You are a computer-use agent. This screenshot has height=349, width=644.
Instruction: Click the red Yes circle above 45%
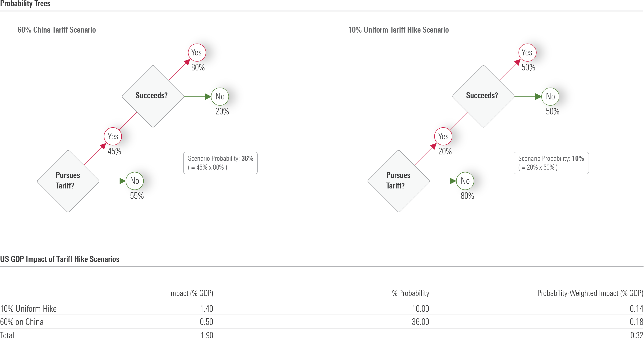click(x=113, y=136)
